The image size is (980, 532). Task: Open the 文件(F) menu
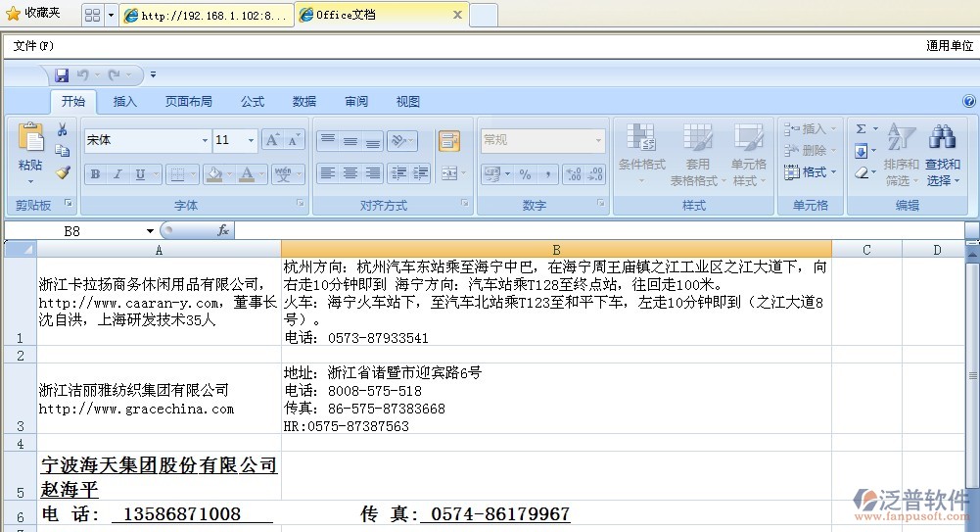pyautogui.click(x=33, y=46)
